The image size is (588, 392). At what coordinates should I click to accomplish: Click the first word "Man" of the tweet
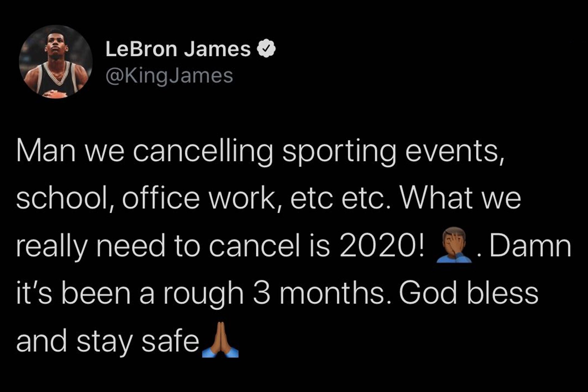coord(46,152)
